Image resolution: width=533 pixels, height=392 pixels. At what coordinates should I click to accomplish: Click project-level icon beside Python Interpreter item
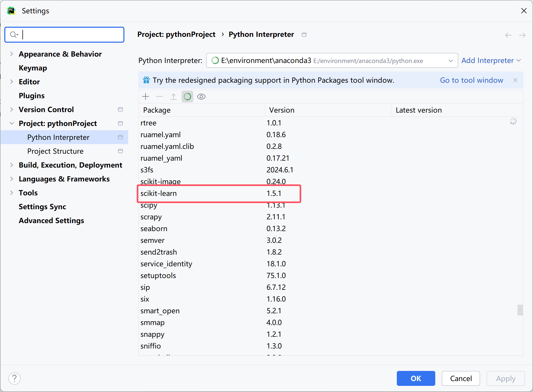[120, 137]
